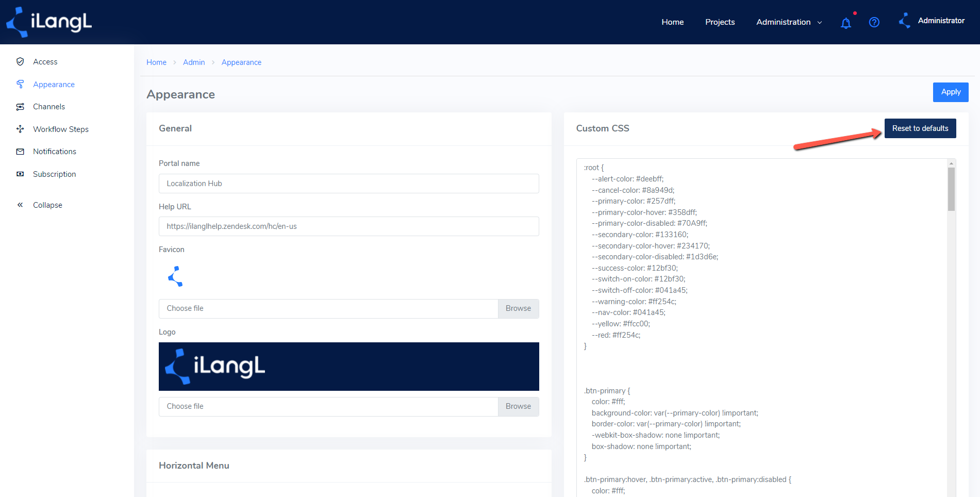This screenshot has width=980, height=497.
Task: Click the --nav-color: #041a45 line
Action: [x=629, y=312]
